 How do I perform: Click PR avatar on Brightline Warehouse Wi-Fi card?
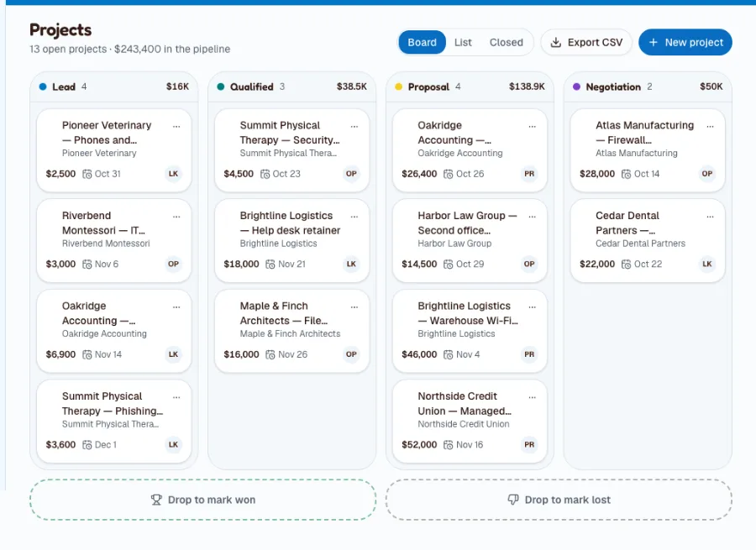click(x=529, y=354)
